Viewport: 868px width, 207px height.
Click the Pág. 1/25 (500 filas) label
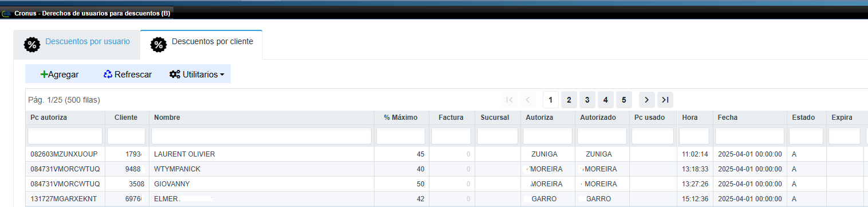pos(64,100)
